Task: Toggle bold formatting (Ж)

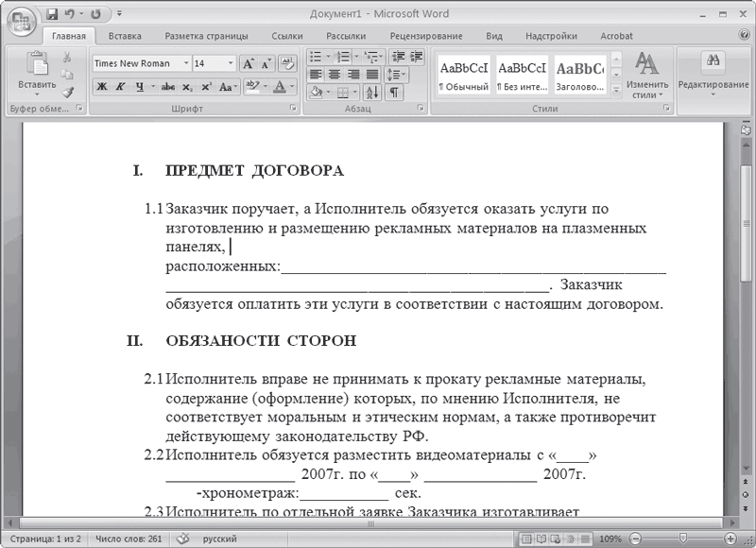Action: pyautogui.click(x=102, y=87)
